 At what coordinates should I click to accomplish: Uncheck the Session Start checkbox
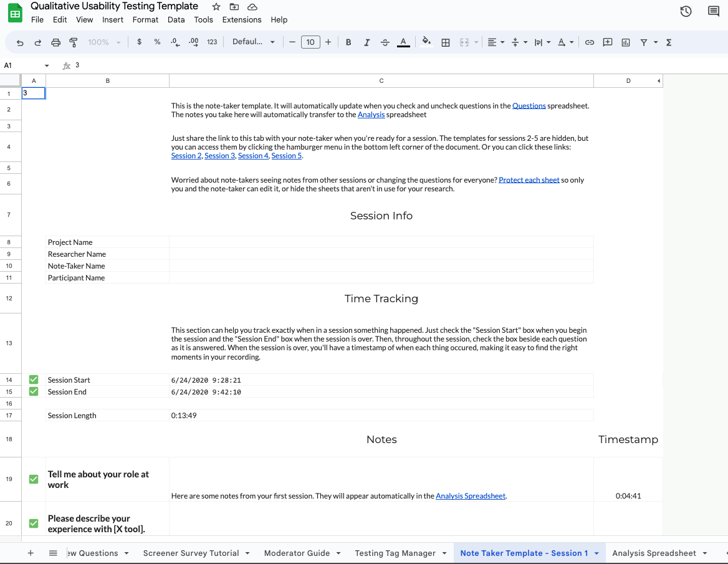(33, 380)
